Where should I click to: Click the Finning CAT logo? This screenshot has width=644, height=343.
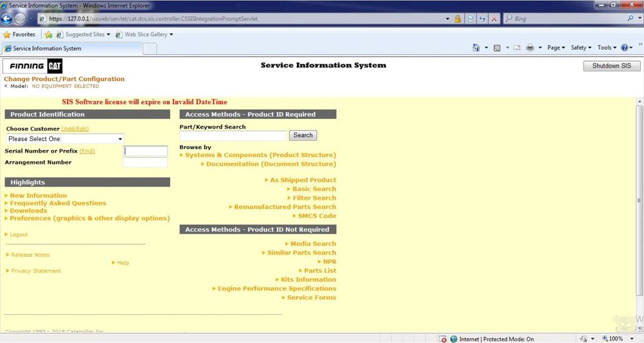tap(32, 66)
